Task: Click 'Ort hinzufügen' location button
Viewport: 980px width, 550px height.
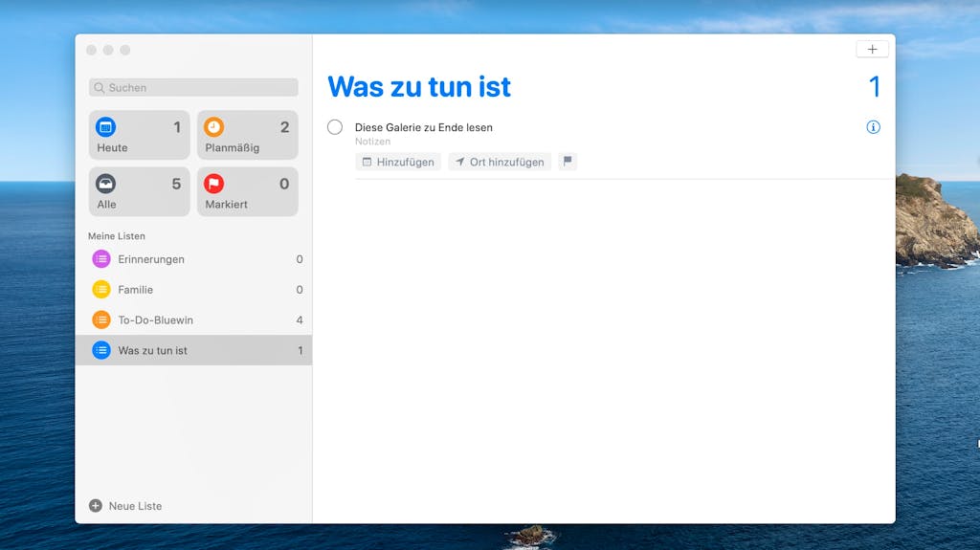Action: (x=500, y=162)
